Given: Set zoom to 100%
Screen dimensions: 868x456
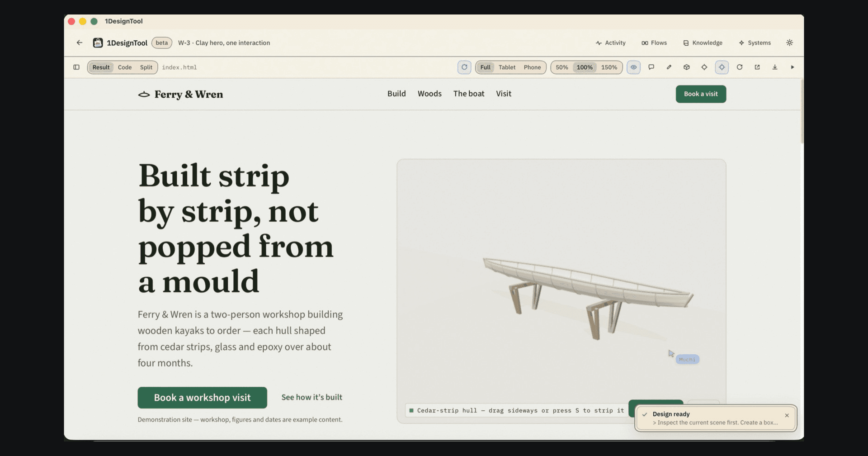Looking at the screenshot, I should tap(585, 67).
